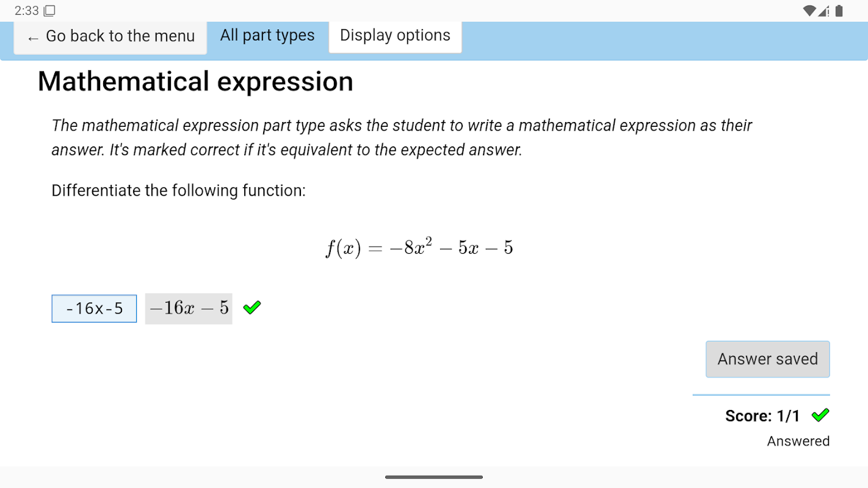Tap the 2:33 clock in status bar
Image resolution: width=868 pixels, height=488 pixels.
tap(27, 10)
